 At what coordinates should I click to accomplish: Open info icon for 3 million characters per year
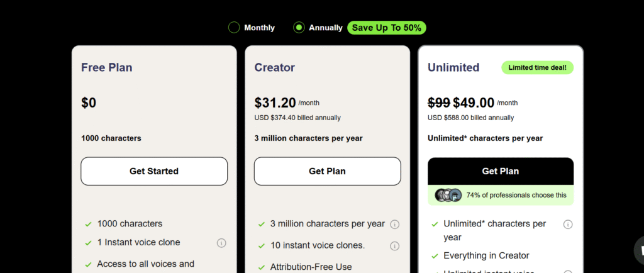pyautogui.click(x=395, y=225)
